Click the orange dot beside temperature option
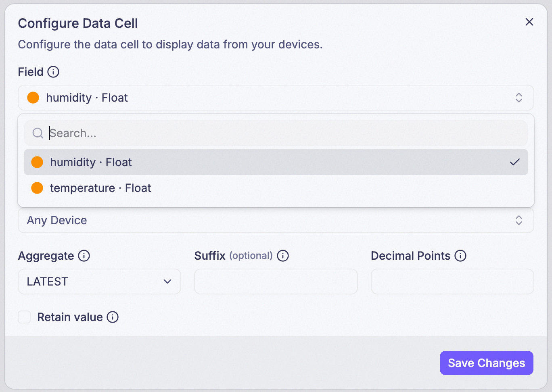The height and width of the screenshot is (392, 552). click(x=37, y=188)
